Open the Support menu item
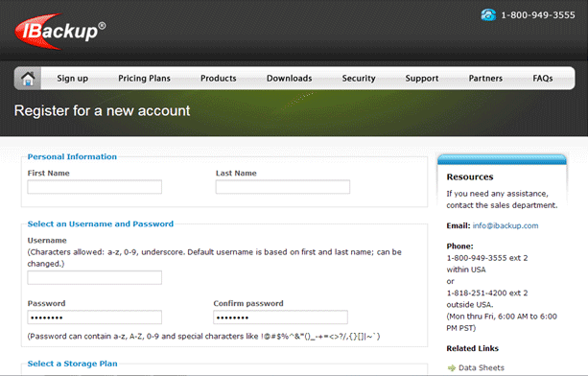The height and width of the screenshot is (376, 588). (422, 79)
